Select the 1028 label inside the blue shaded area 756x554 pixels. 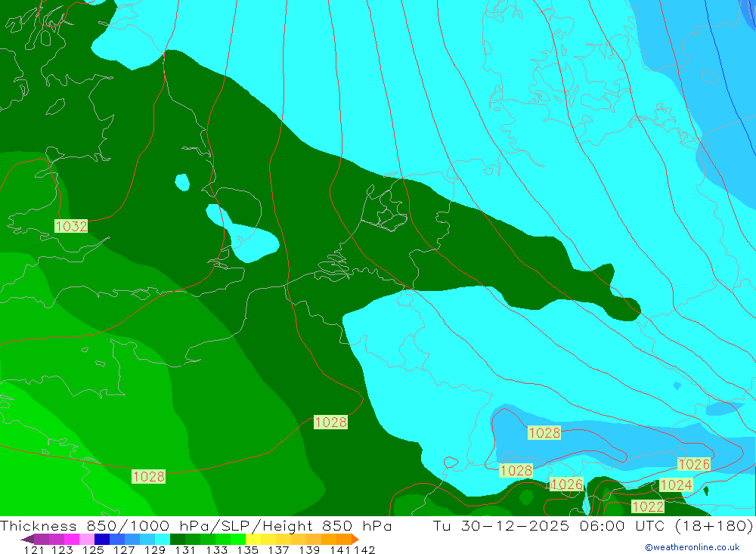click(544, 432)
